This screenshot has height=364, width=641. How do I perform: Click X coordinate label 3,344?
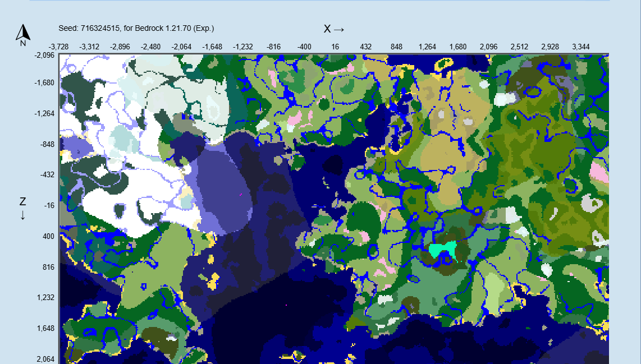click(x=581, y=47)
